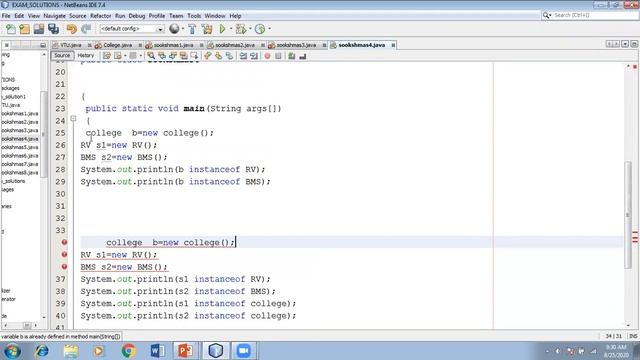640x360 pixels.
Task: Click the project panel vertical scrollbar
Action: coord(43,135)
